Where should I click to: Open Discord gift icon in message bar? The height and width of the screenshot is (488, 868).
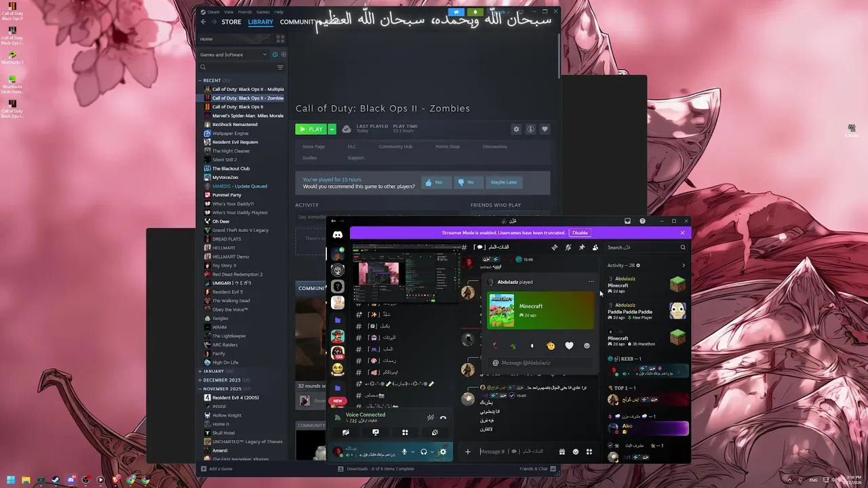click(561, 452)
